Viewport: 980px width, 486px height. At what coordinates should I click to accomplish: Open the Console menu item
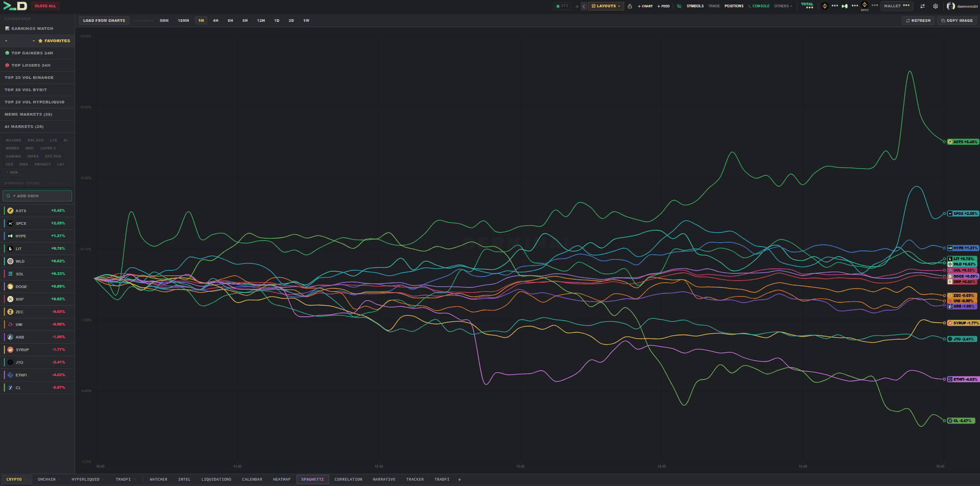click(x=758, y=6)
